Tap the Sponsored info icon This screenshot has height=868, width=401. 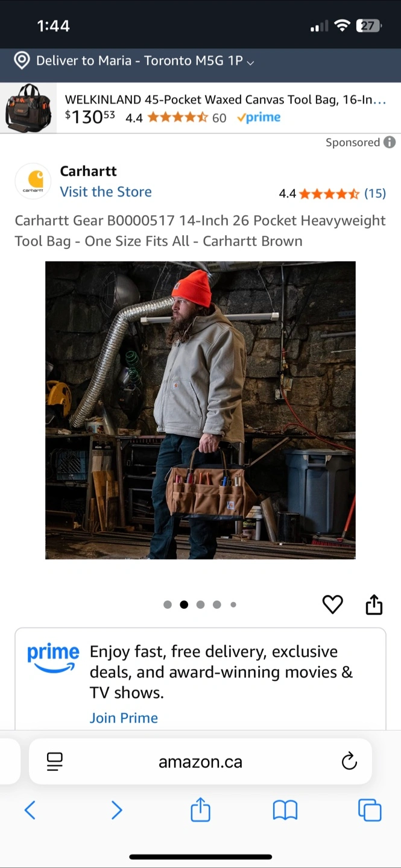click(x=390, y=142)
